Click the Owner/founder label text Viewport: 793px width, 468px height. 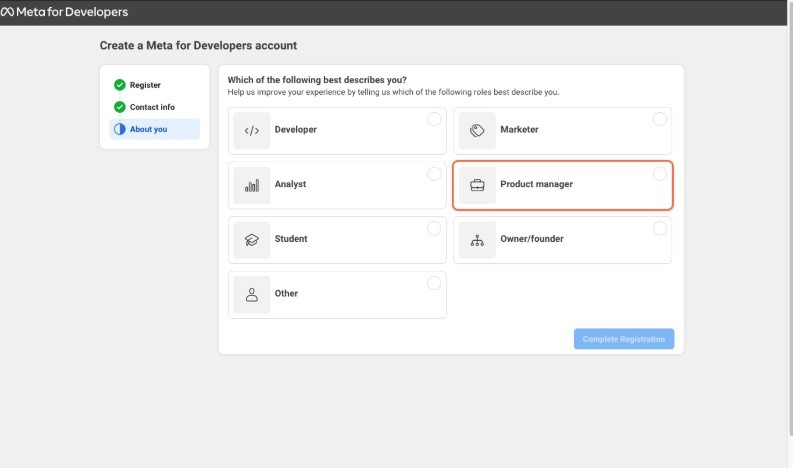(532, 239)
